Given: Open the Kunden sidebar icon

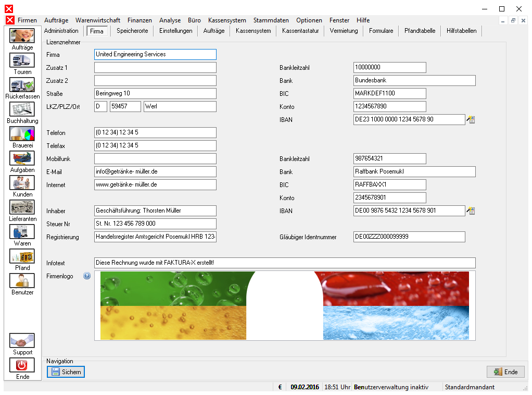Looking at the screenshot, I should [22, 183].
